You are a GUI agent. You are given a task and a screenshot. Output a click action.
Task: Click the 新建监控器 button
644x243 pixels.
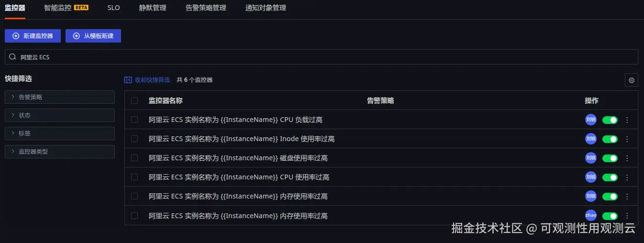tap(33, 36)
